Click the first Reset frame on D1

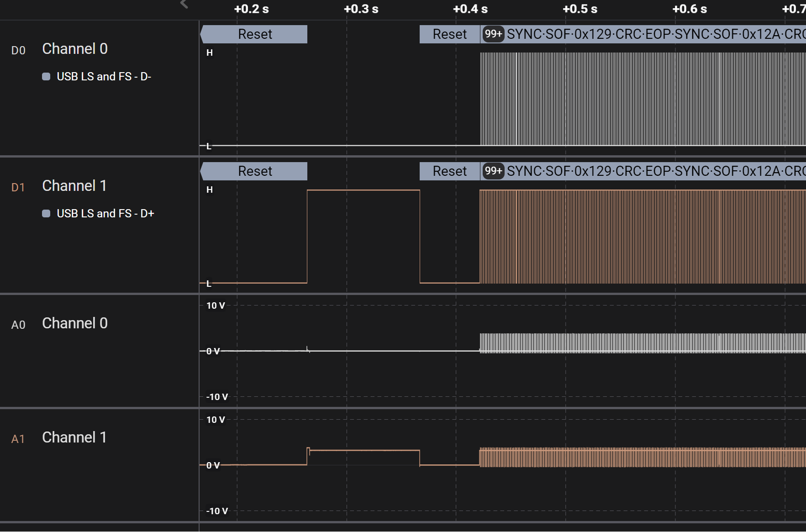[x=254, y=171]
